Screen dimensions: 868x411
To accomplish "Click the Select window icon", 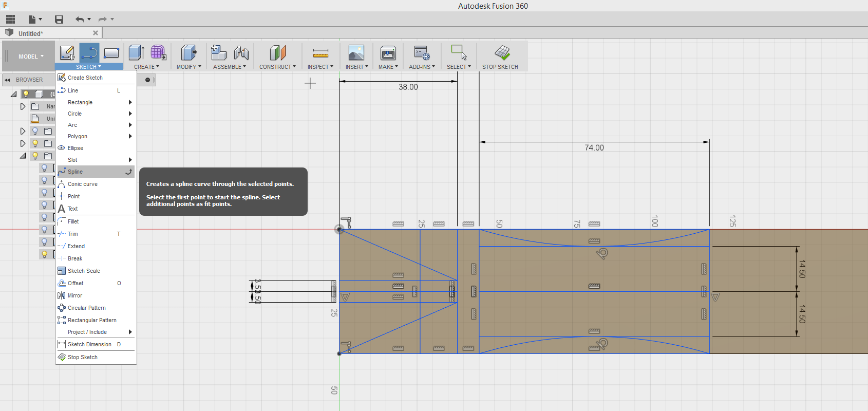I will [459, 52].
